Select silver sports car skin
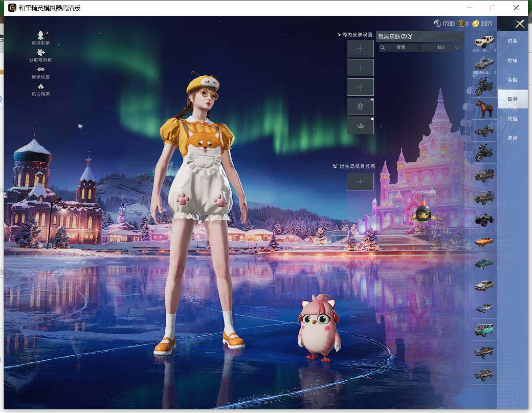 [x=484, y=64]
